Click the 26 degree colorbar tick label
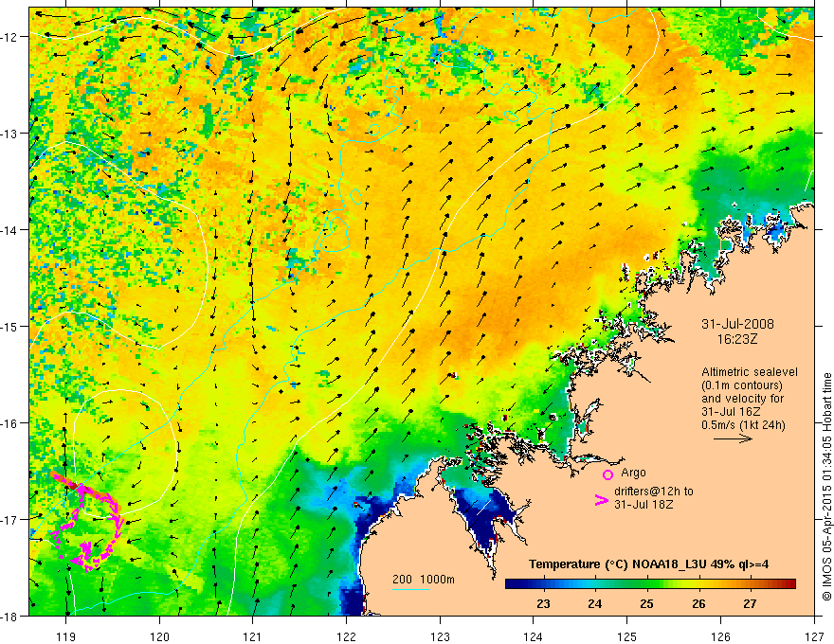The width and height of the screenshot is (834, 644). point(698,604)
